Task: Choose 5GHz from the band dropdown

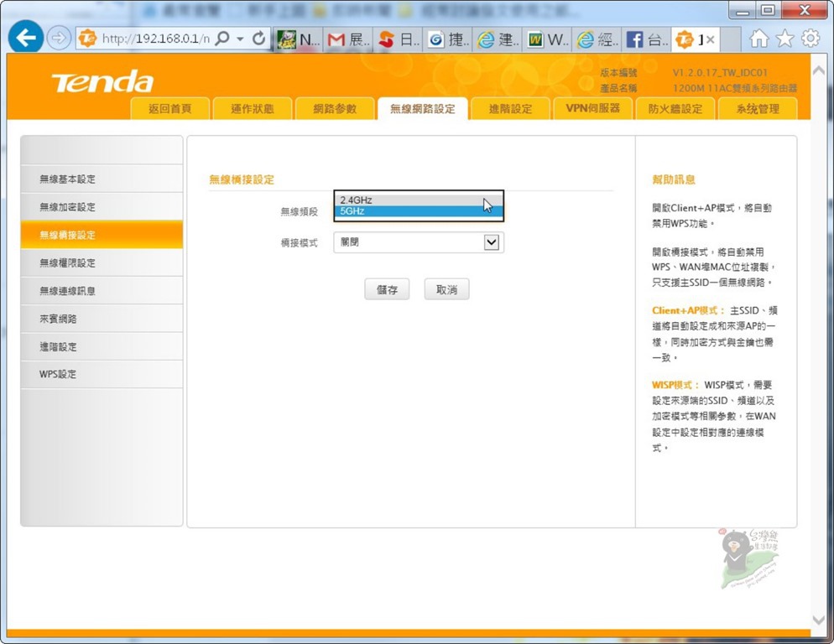Action: tap(419, 211)
